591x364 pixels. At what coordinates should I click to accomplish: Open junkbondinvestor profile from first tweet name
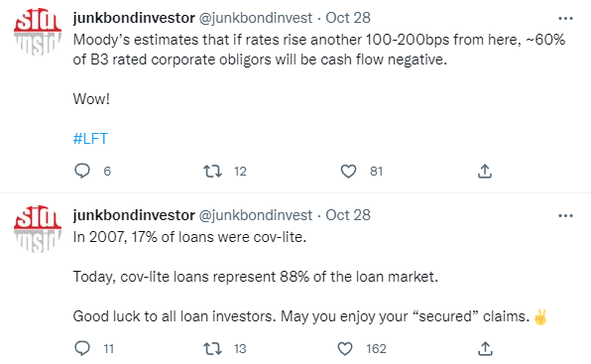tap(134, 18)
